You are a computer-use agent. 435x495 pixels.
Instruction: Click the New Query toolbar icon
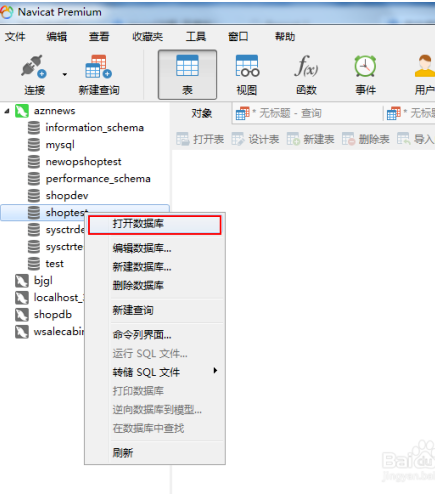[x=98, y=66]
